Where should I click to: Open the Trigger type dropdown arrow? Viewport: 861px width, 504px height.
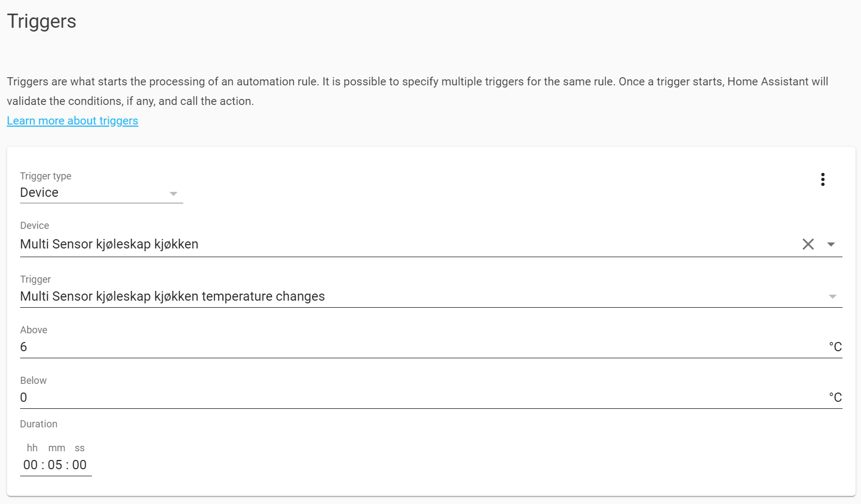coord(174,194)
